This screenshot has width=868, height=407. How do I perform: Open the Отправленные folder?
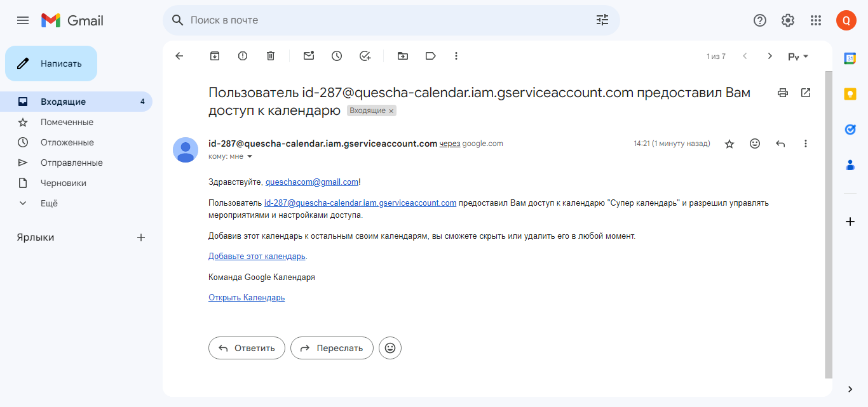point(71,163)
